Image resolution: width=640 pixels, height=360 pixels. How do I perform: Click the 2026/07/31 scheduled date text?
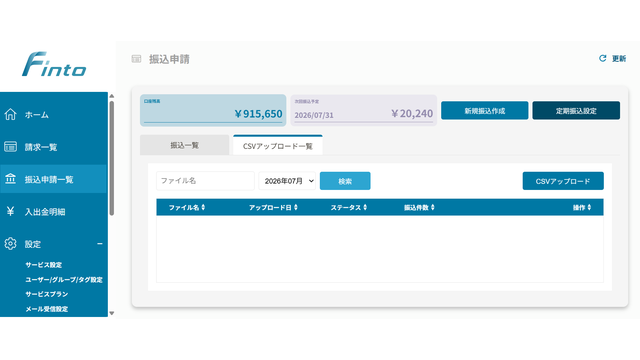click(314, 115)
